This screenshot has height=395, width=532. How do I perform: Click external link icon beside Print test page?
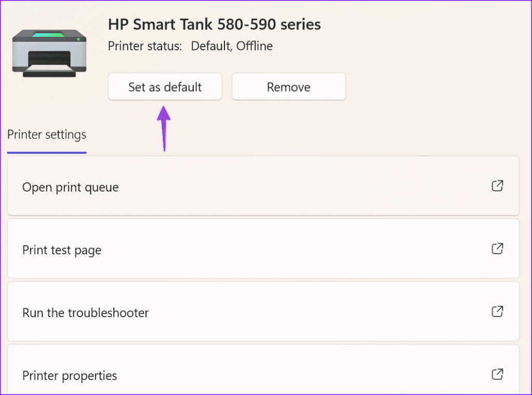point(497,249)
